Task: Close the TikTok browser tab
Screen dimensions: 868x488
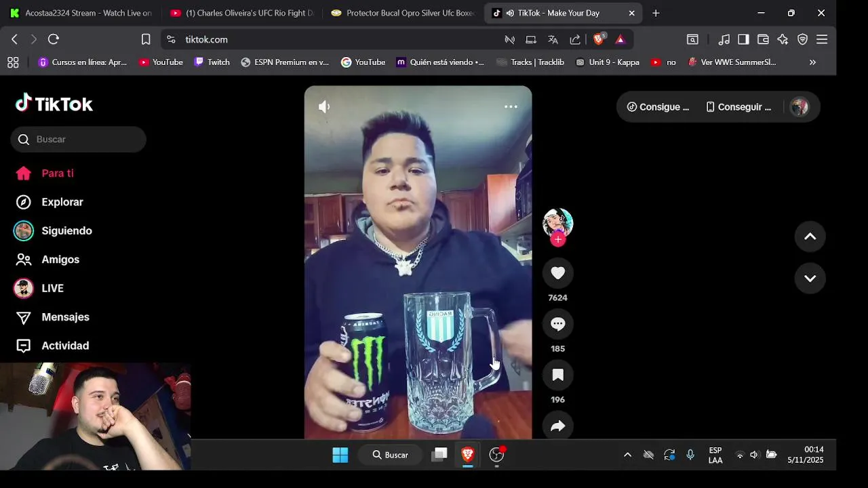Action: tap(632, 13)
